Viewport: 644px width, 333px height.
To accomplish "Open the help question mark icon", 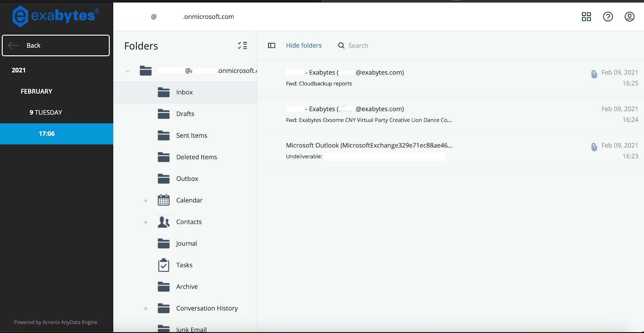I will click(x=608, y=17).
